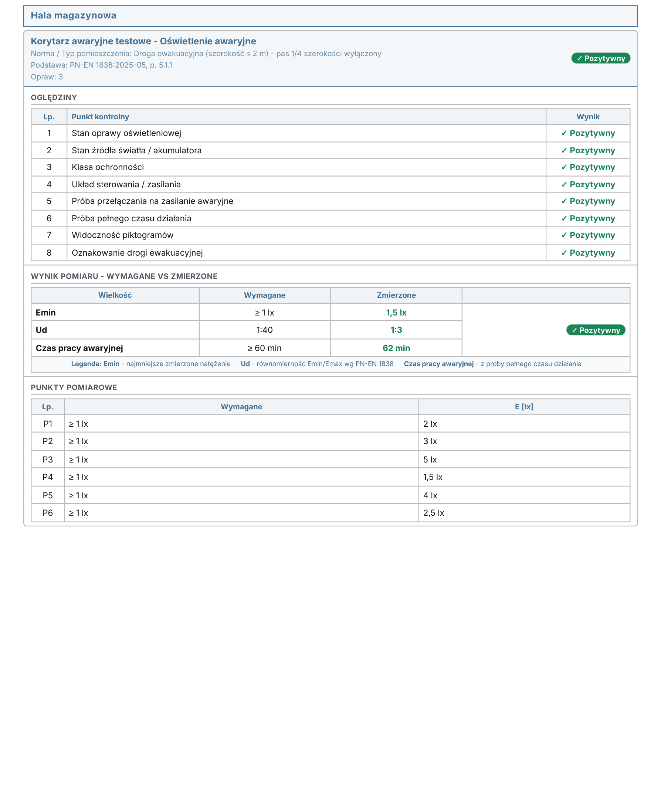Click 'Stan źródła światła / akumulatora' row

(x=330, y=150)
